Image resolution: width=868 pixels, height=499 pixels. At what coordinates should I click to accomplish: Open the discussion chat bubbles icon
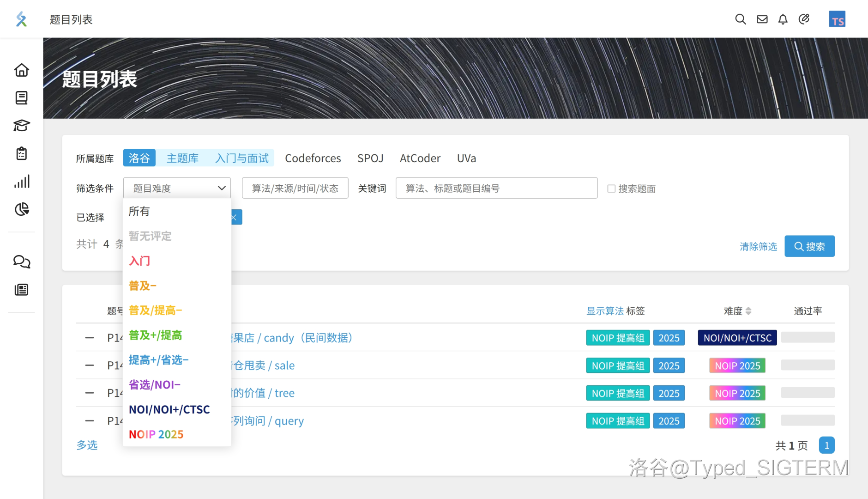(21, 262)
